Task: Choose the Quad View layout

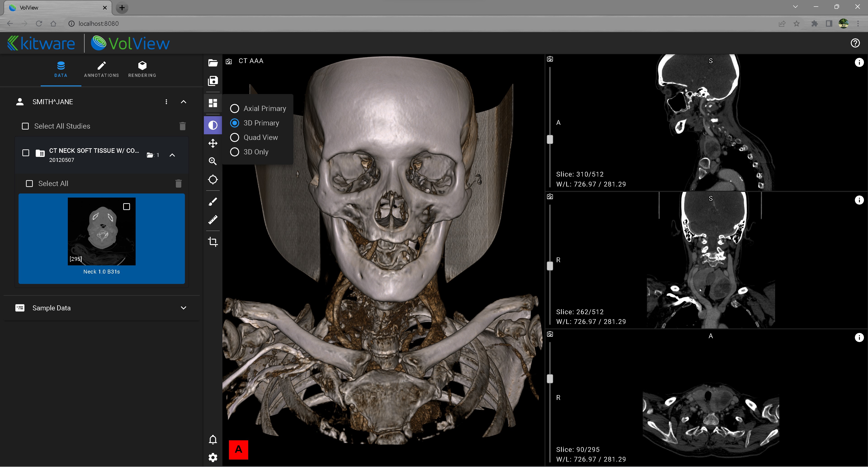Action: [x=254, y=137]
